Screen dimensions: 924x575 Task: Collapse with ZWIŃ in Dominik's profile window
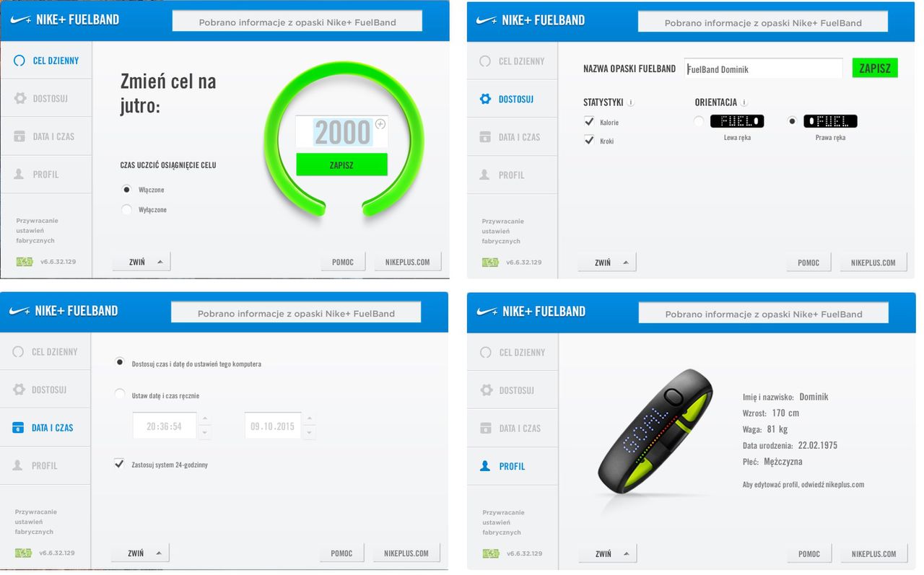point(607,554)
